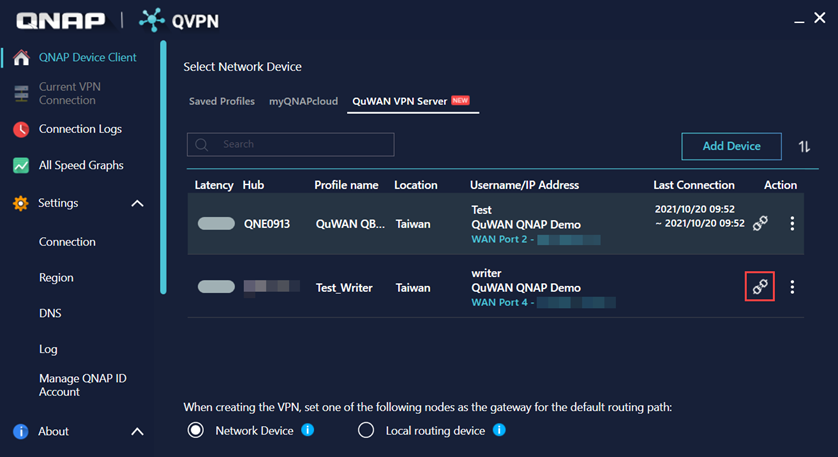
Task: Open All Speed Graphs label in sidebar
Action: (81, 165)
